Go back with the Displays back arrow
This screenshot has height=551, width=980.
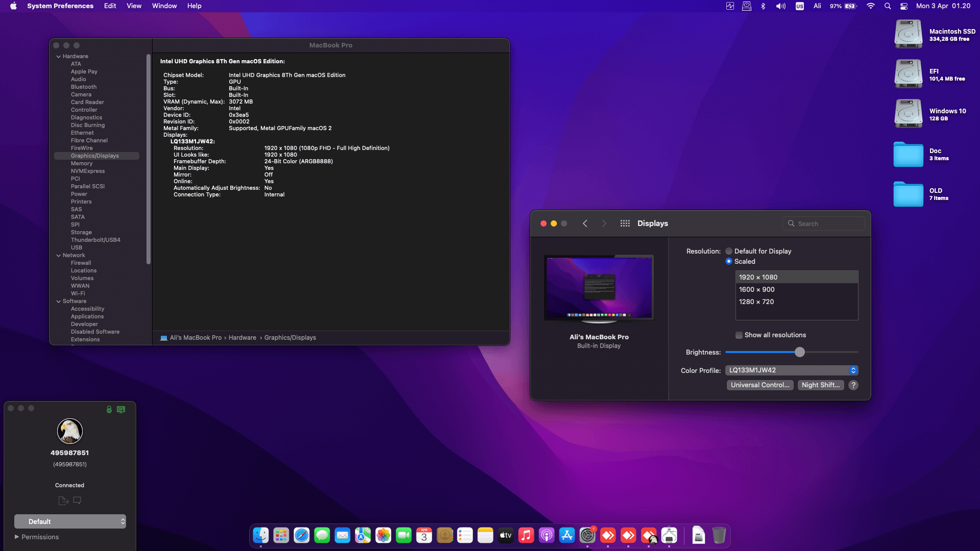point(585,223)
